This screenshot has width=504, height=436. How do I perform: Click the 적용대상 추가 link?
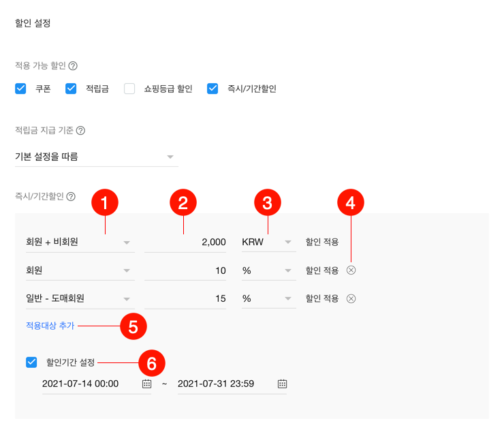45,326
